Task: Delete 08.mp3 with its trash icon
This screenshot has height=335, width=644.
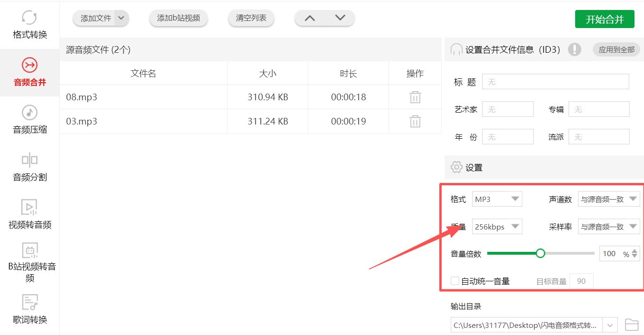Action: tap(415, 97)
